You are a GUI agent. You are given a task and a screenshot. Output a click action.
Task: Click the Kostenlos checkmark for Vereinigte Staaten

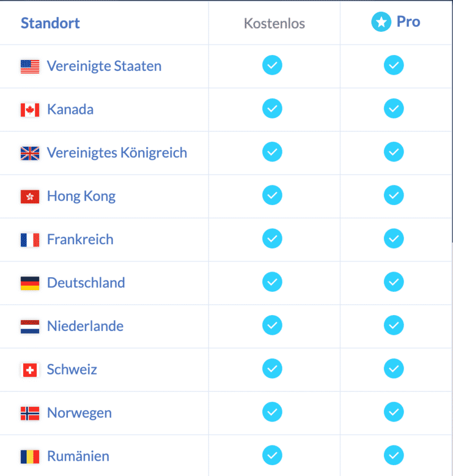tap(272, 65)
